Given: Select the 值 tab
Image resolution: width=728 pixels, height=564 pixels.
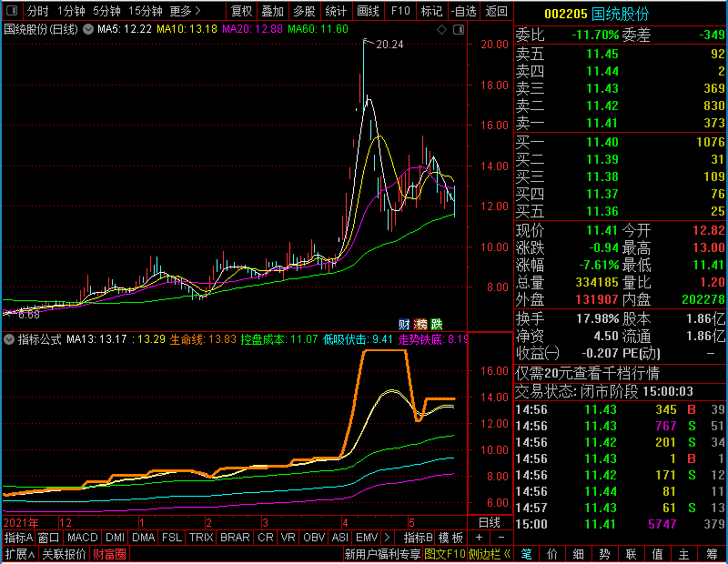Looking at the screenshot, I should (x=657, y=554).
